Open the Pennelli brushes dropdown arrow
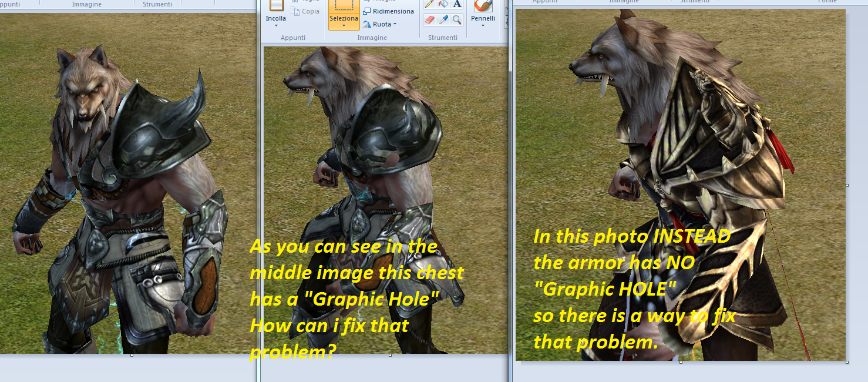 click(x=483, y=25)
